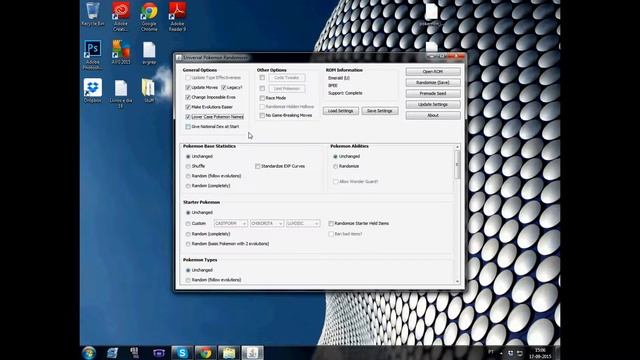Image resolution: width=640 pixels, height=360 pixels.
Task: Select Random (completely) for base statistics
Action: tap(188, 186)
